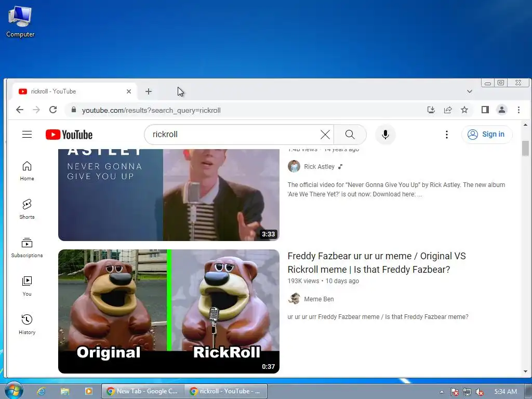Open Freddy Fazbear ur ur ur meme title
532x399 pixels.
tap(377, 262)
